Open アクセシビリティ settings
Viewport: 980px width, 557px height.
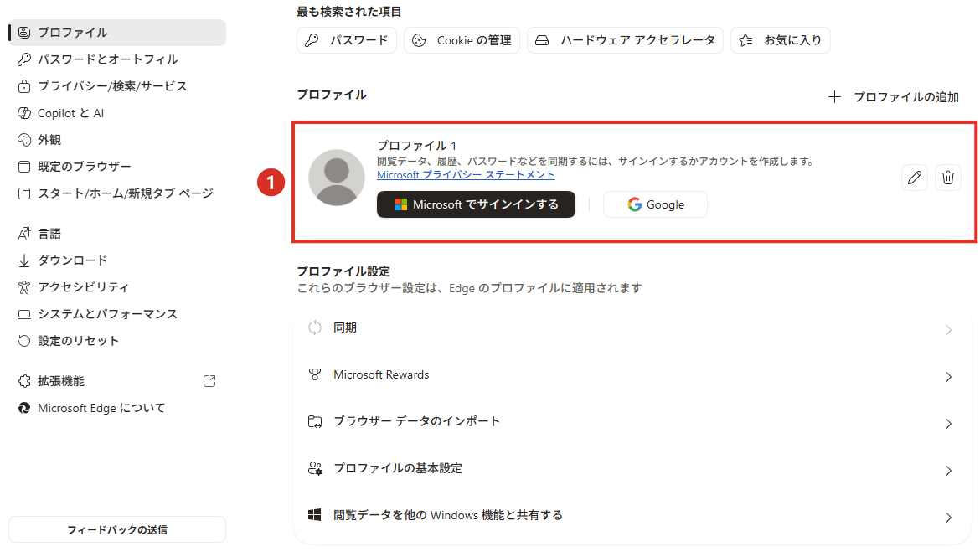click(117, 287)
